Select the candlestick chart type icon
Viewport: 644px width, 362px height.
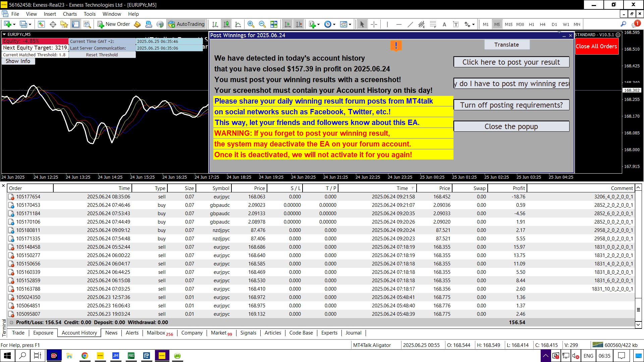point(227,24)
